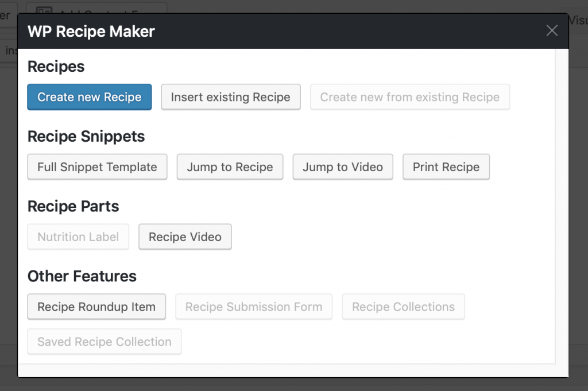The width and height of the screenshot is (588, 391).
Task: Add a Recipe Roundup Item
Action: (96, 307)
